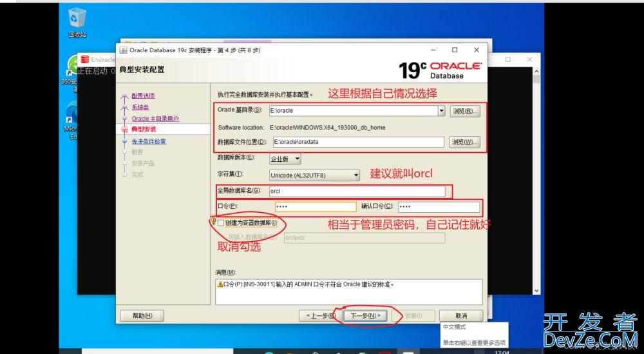Go to the Oracle 主目录用户 step

click(x=155, y=119)
